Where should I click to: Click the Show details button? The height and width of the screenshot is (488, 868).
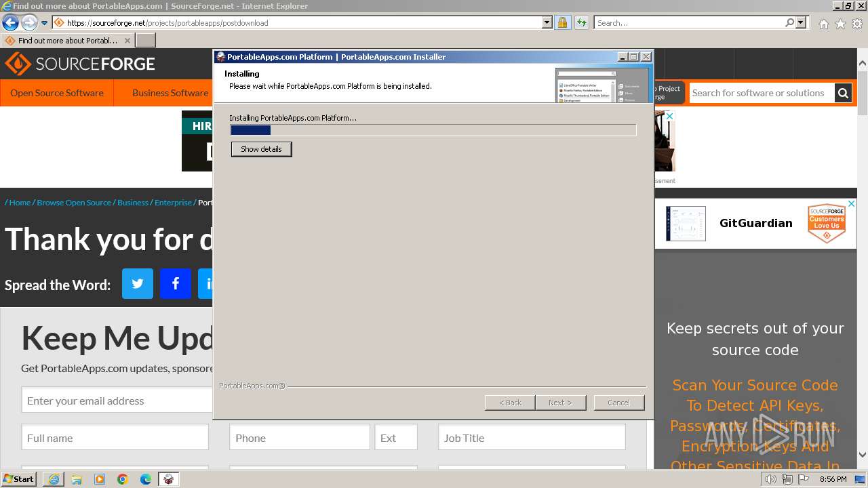tap(261, 149)
